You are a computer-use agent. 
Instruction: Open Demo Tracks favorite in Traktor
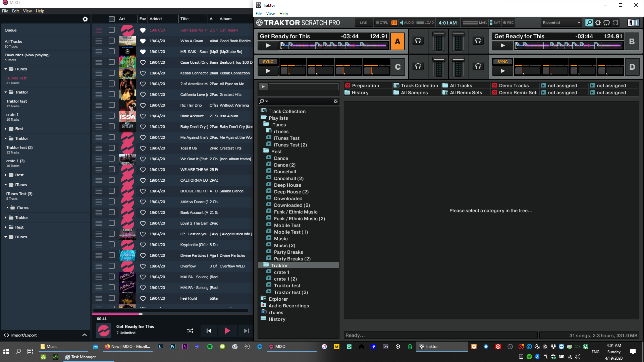click(514, 85)
